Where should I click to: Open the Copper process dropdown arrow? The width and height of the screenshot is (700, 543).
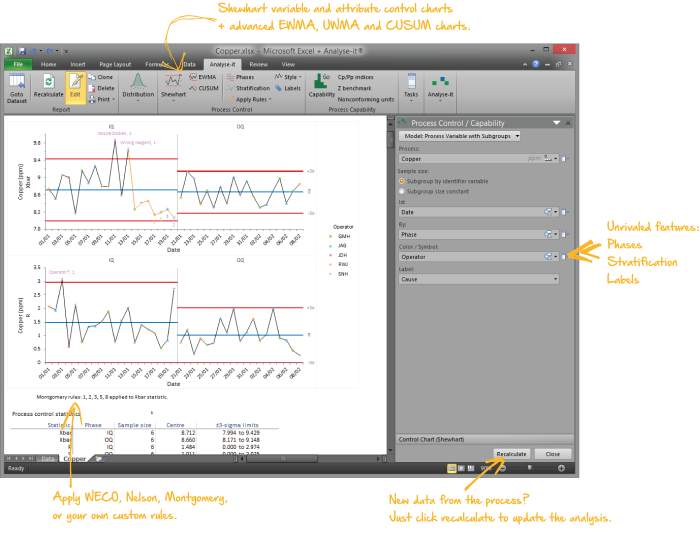555,159
